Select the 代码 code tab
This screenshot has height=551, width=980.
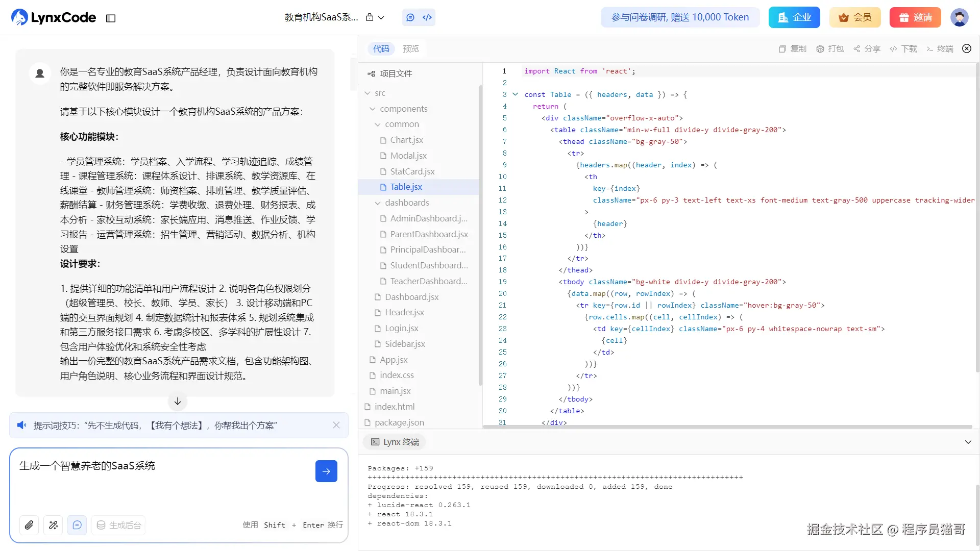[381, 49]
